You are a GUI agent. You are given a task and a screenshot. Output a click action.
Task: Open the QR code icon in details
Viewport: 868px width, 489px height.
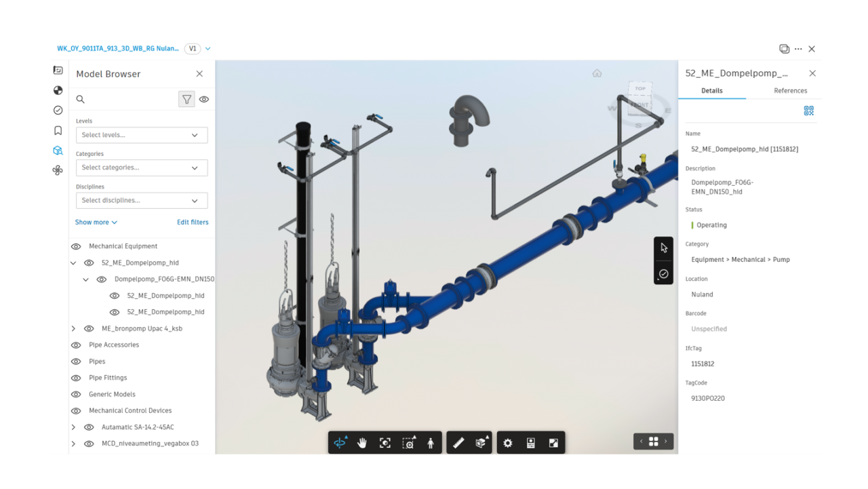808,111
